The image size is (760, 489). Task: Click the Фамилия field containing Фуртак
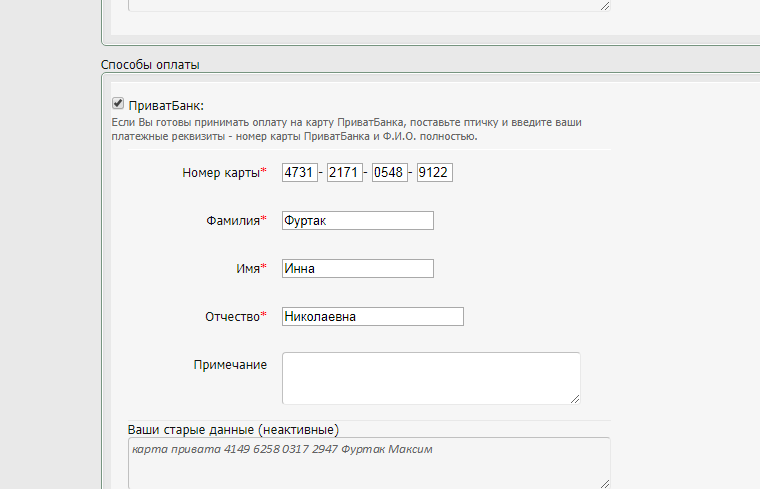(x=357, y=221)
